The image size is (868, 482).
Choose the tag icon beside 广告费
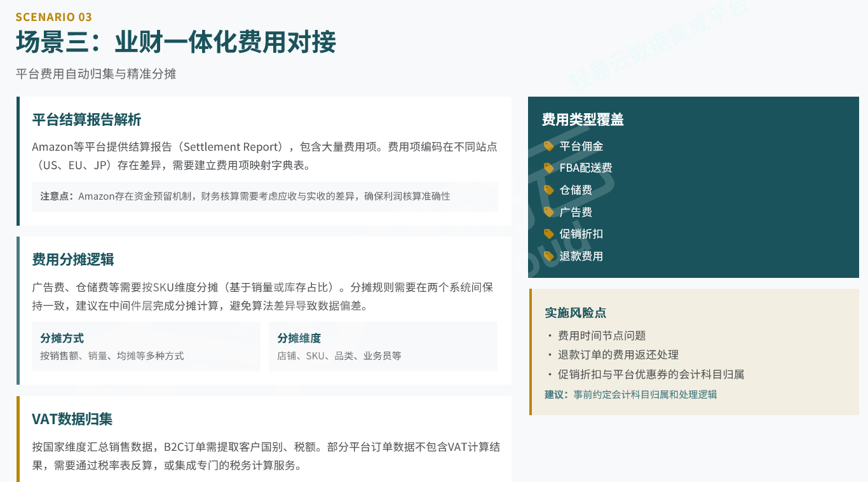[x=548, y=212]
